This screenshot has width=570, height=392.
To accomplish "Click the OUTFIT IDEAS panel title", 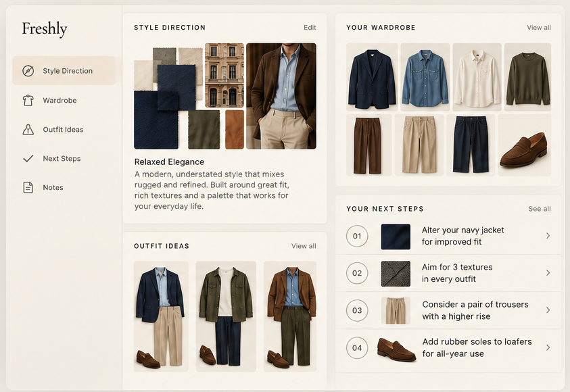I will (162, 246).
